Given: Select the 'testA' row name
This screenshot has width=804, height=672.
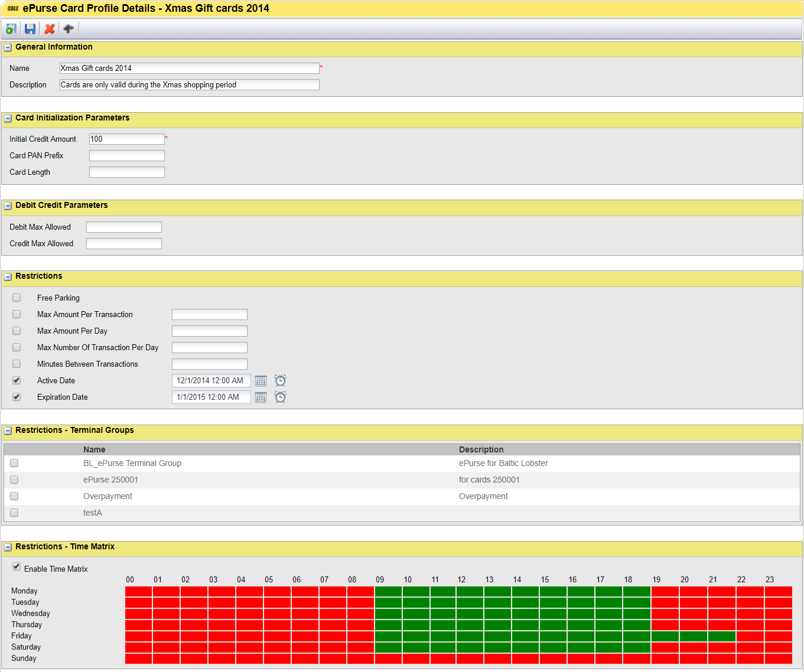Looking at the screenshot, I should [93, 513].
